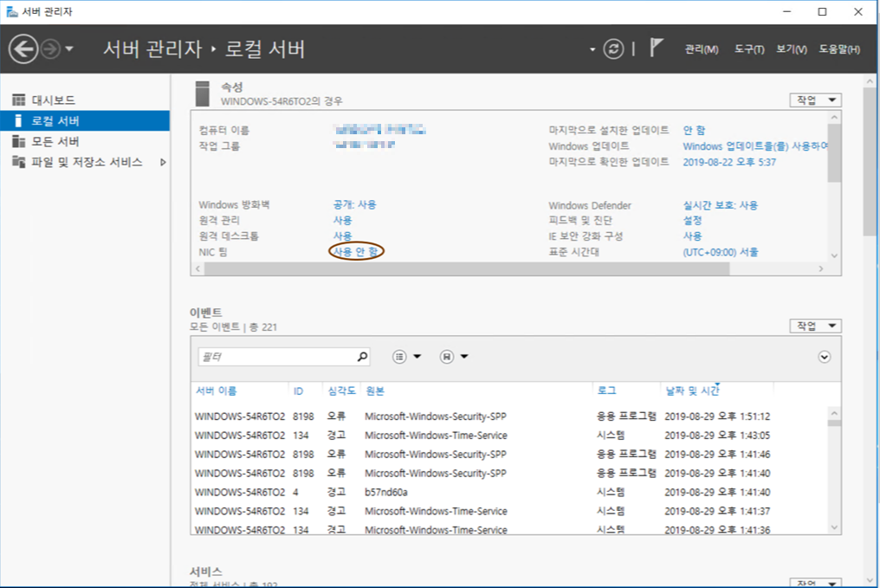Go back with the back arrow button
Image resolution: width=880 pixels, height=588 pixels.
click(x=23, y=49)
